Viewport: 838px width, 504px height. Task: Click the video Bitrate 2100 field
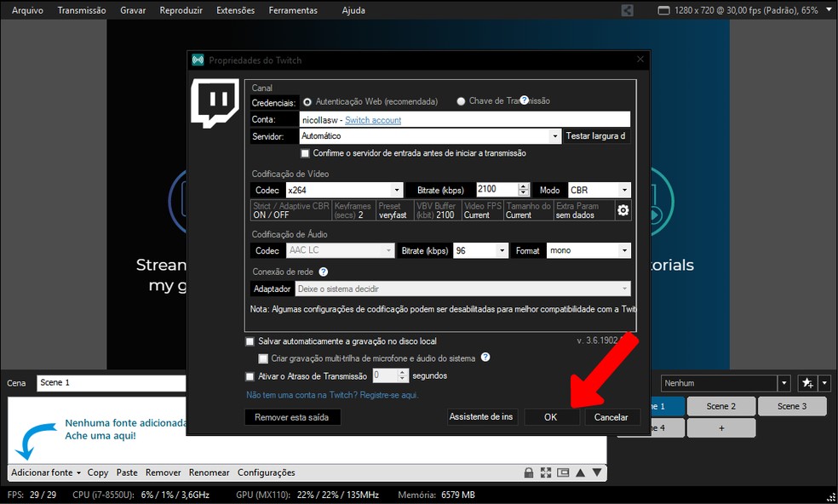pos(497,189)
